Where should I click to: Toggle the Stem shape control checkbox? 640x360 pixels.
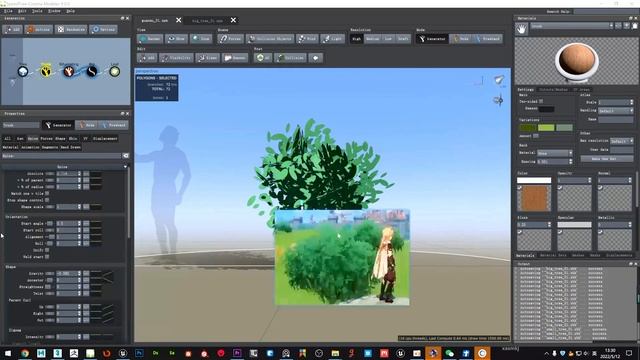[47, 200]
